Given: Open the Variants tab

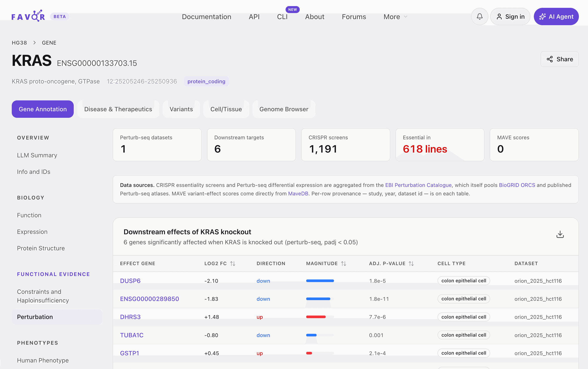Looking at the screenshot, I should [x=181, y=109].
